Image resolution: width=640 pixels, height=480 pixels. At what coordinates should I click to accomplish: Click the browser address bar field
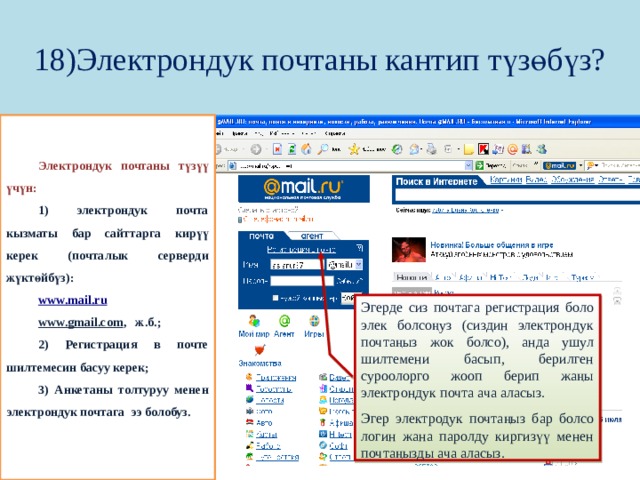point(351,166)
